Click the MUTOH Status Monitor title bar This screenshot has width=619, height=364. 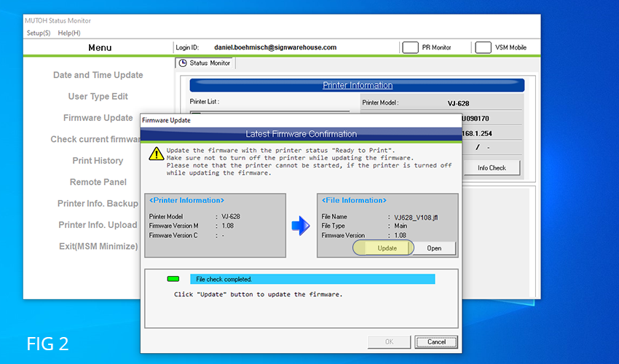point(282,20)
